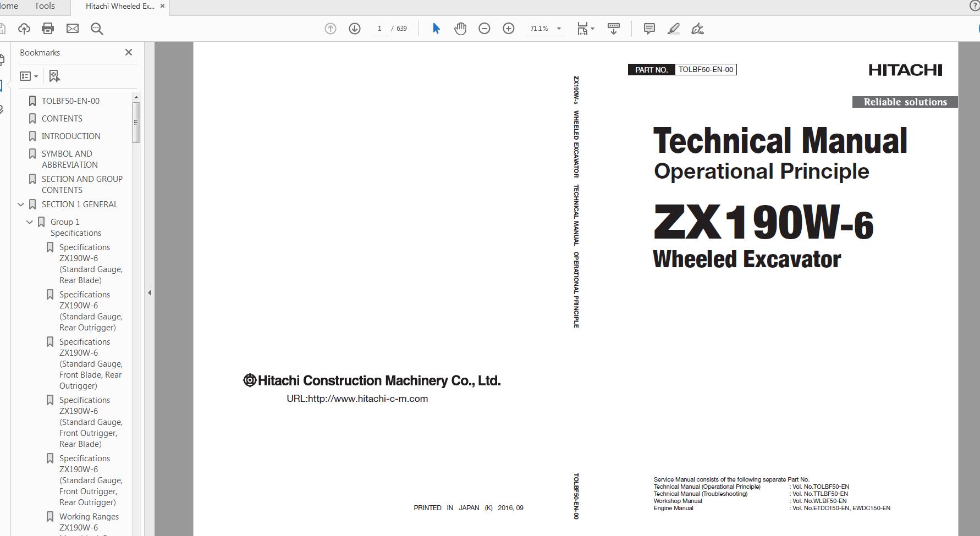Screen dimensions: 980x536
Task: Collapse the navigation pane arrow
Action: pyautogui.click(x=150, y=293)
